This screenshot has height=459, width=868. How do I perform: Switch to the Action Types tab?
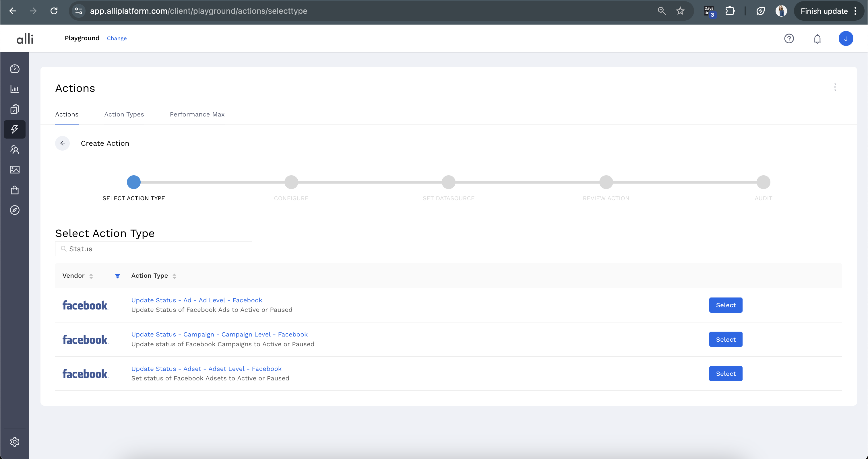[x=124, y=114]
